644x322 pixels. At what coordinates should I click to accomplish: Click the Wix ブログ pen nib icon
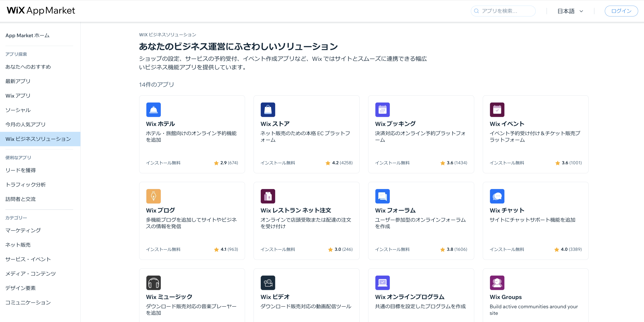[x=154, y=196]
